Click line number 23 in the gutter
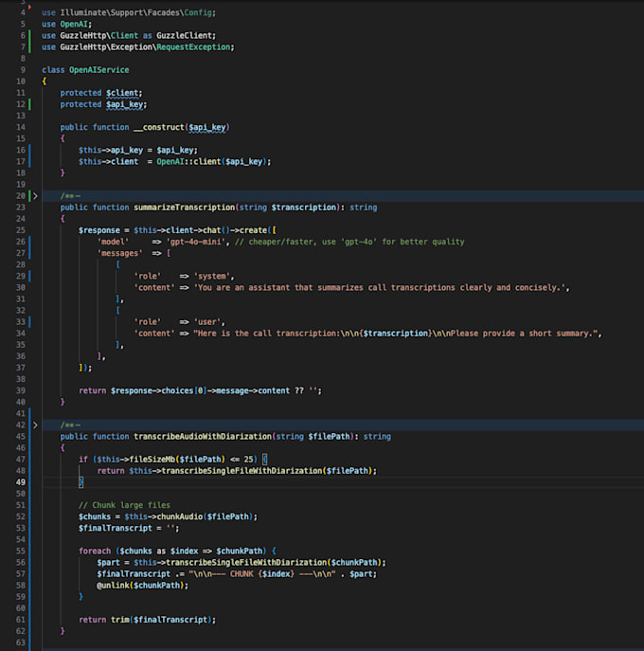This screenshot has width=644, height=651. click(x=21, y=208)
